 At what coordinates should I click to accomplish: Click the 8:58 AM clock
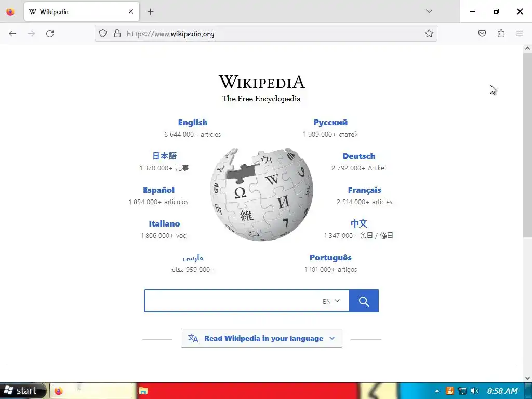[502, 391]
